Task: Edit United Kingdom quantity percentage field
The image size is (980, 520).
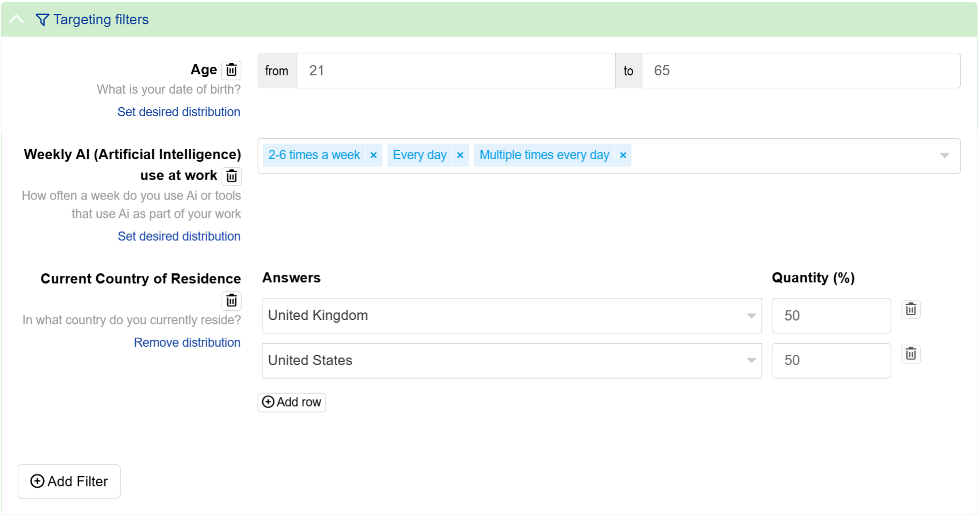Action: pos(831,315)
